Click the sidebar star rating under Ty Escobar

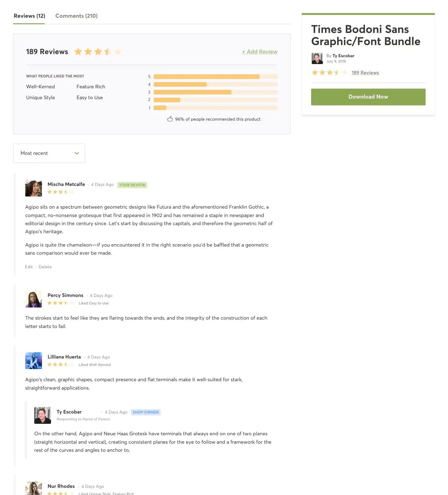330,72
